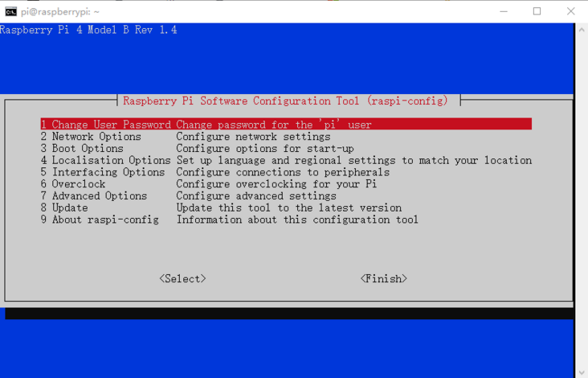
Task: Minimize the pi@raspberrypi terminal window
Action: [504, 11]
